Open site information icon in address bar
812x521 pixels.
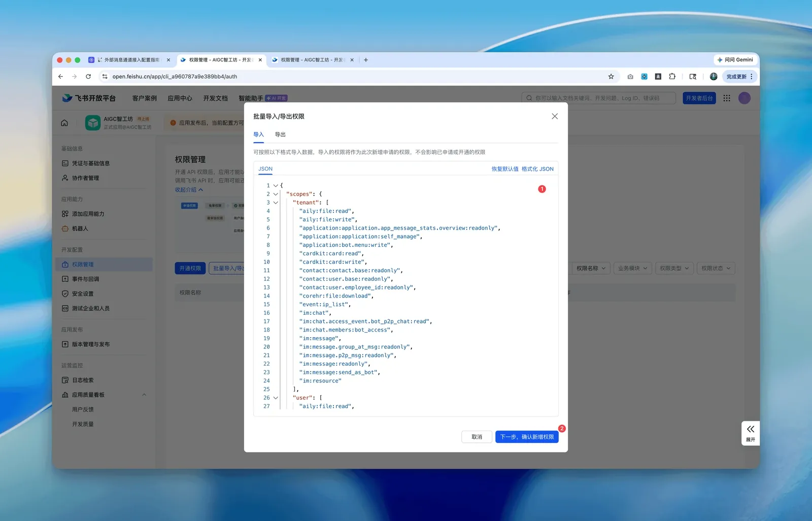[x=105, y=77]
